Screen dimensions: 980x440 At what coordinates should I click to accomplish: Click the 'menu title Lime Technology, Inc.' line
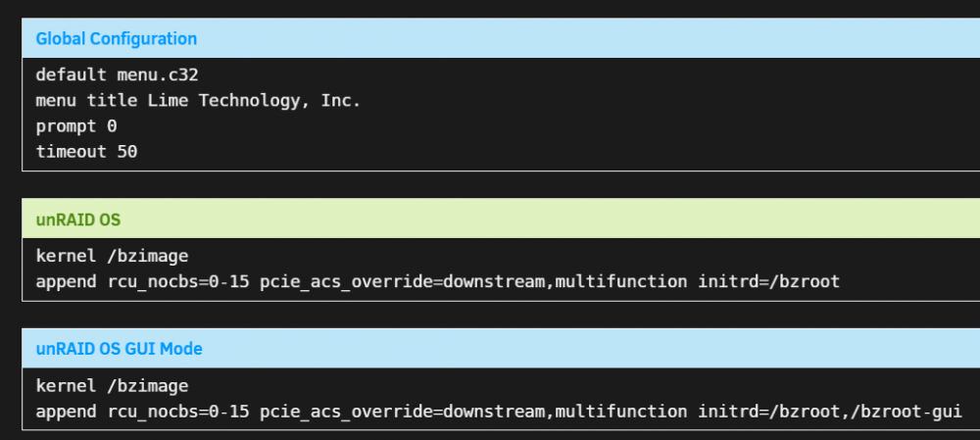click(198, 101)
